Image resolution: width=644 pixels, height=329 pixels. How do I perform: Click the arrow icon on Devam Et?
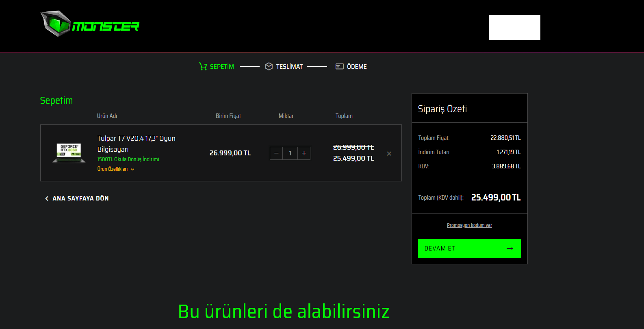click(x=510, y=248)
